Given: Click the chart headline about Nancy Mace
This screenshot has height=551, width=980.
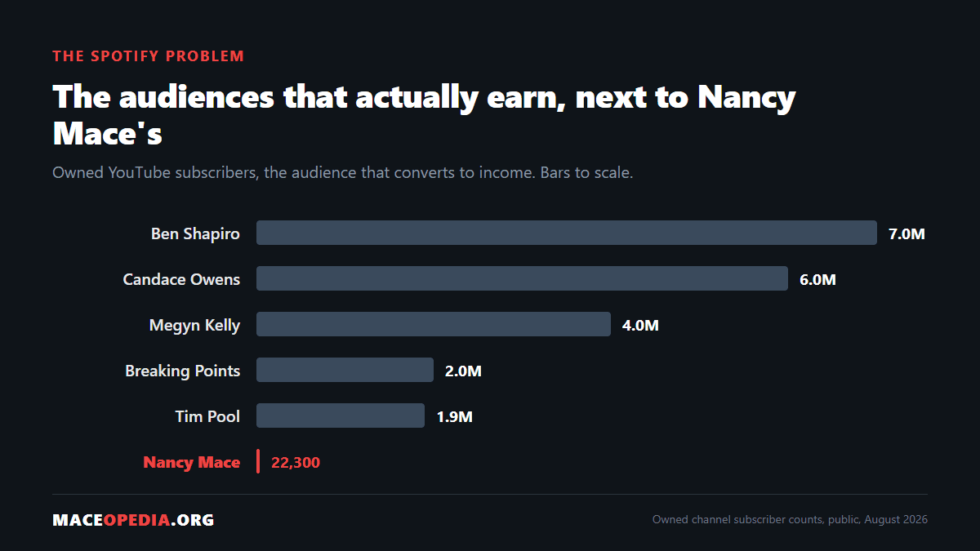Looking at the screenshot, I should click(x=424, y=115).
